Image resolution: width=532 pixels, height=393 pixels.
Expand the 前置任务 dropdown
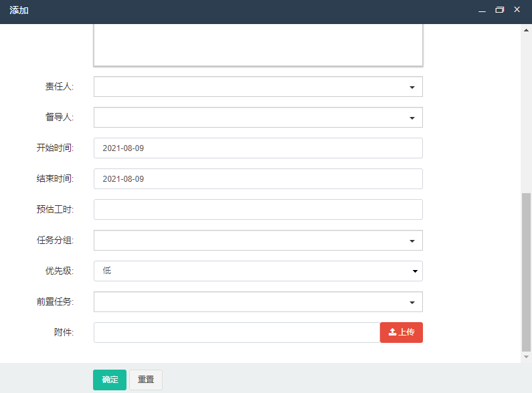[258, 302]
